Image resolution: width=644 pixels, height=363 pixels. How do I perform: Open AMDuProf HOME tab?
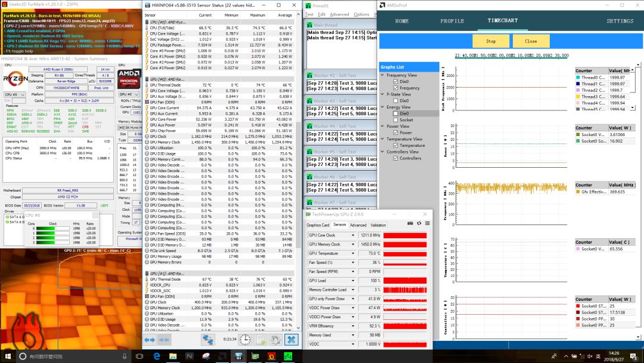pyautogui.click(x=402, y=21)
